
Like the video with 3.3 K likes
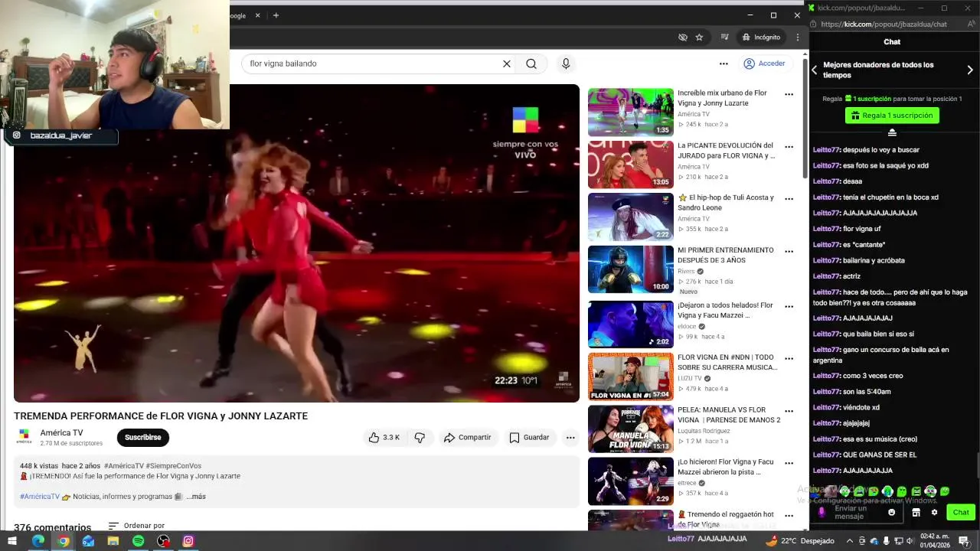click(x=384, y=438)
